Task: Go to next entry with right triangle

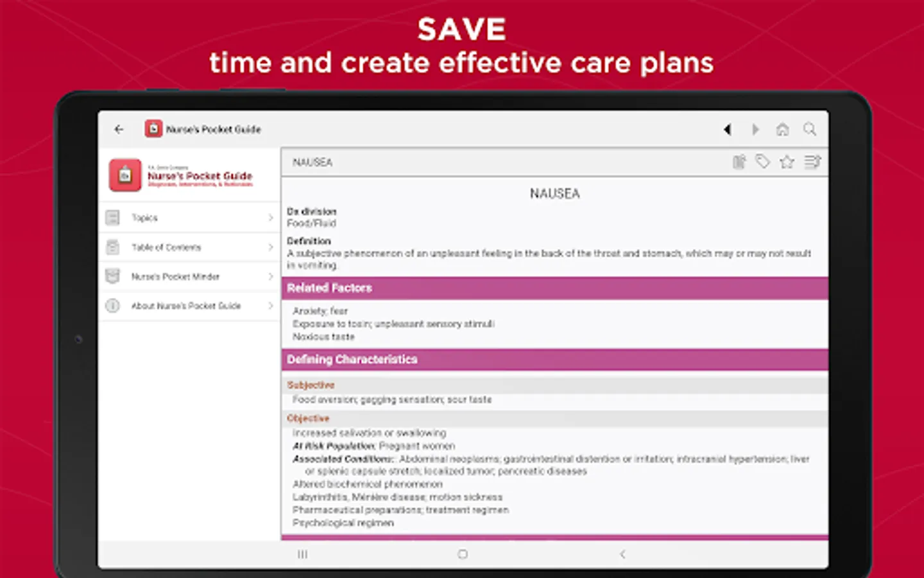Action: pyautogui.click(x=755, y=129)
